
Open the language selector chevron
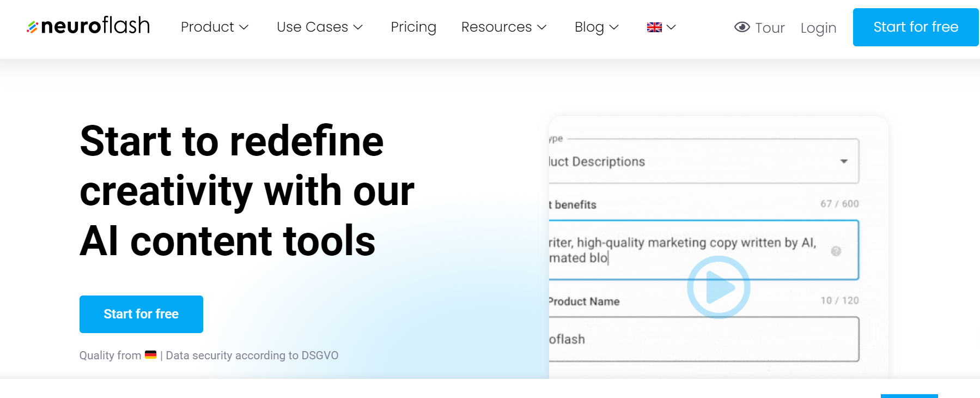[x=671, y=27]
